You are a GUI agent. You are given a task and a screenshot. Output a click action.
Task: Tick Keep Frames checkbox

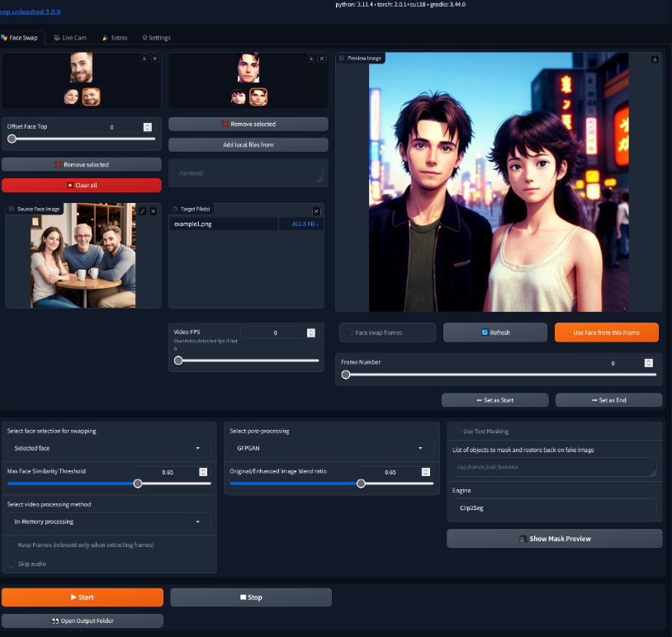(12, 545)
